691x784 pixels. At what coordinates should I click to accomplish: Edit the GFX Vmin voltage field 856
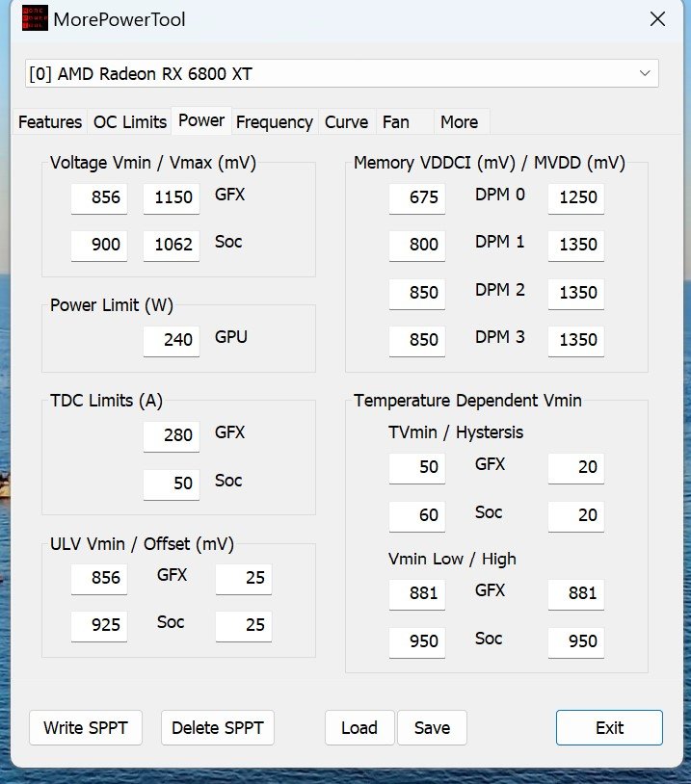click(99, 198)
